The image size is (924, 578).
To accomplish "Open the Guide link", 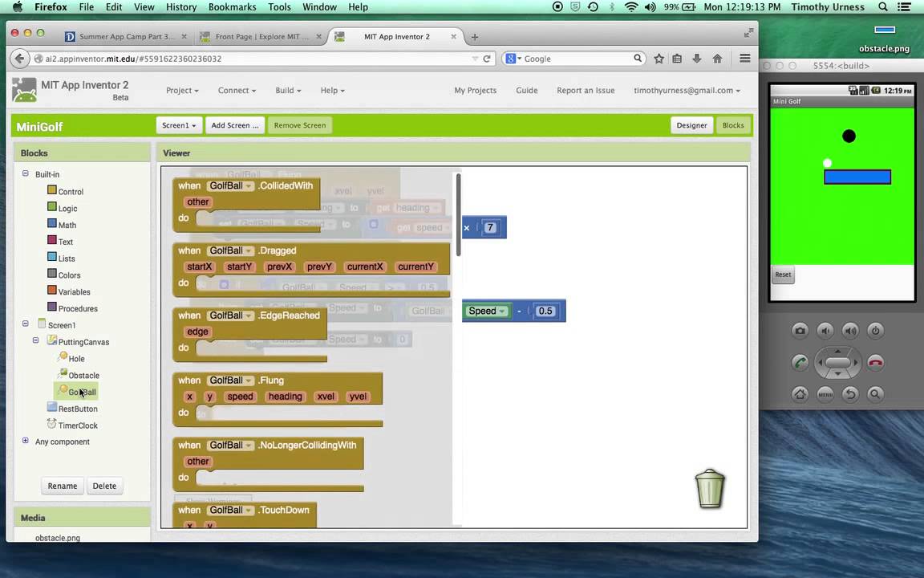I will click(526, 90).
